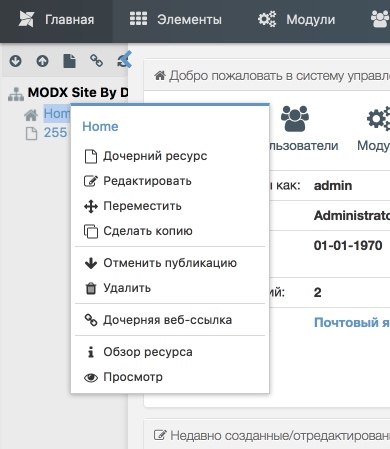The image size is (390, 449).
Task: Click the home icon beside Добро пожаловать
Action: [x=160, y=76]
